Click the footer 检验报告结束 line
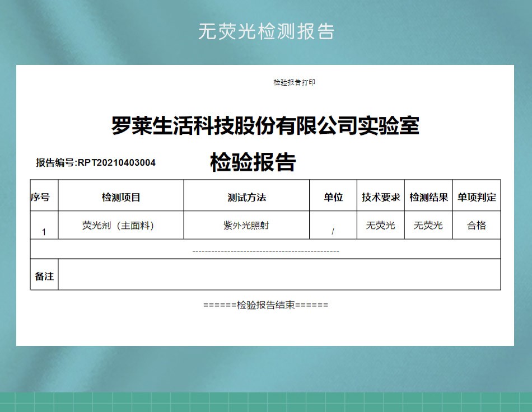Screen dimensions: 532x412 (265, 305)
